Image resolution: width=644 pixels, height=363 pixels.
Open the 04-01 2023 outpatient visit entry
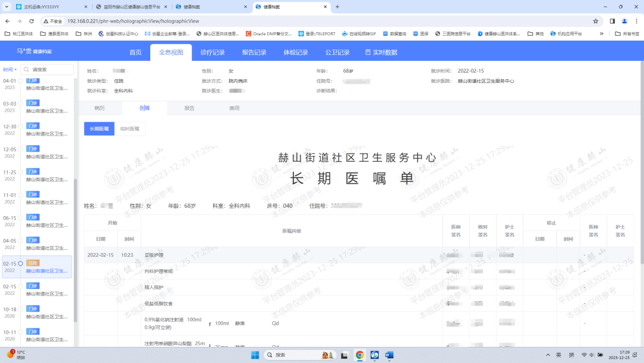38,84
